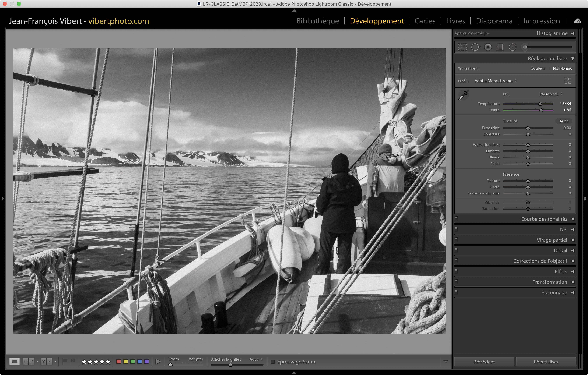Click the cloud sync status icon
This screenshot has height=375, width=588.
pyautogui.click(x=577, y=21)
